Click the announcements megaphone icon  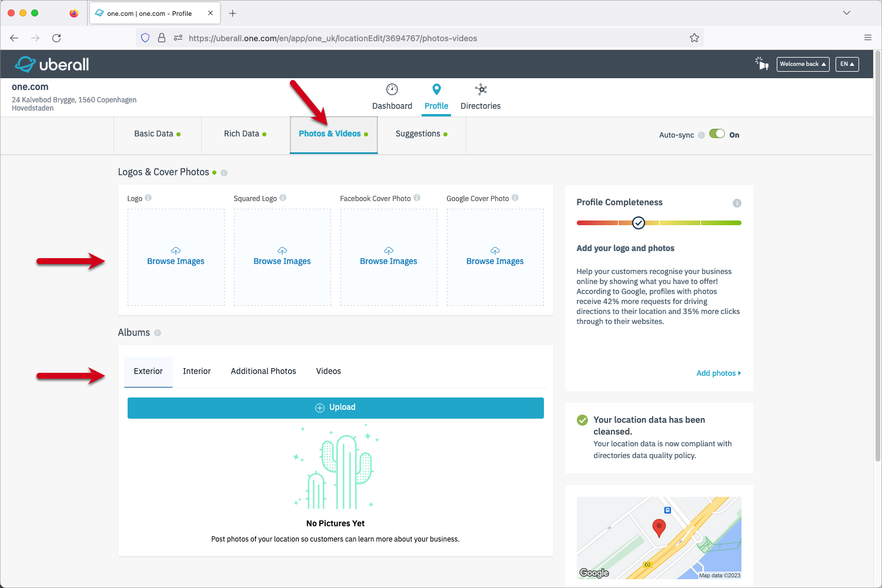[x=762, y=64]
